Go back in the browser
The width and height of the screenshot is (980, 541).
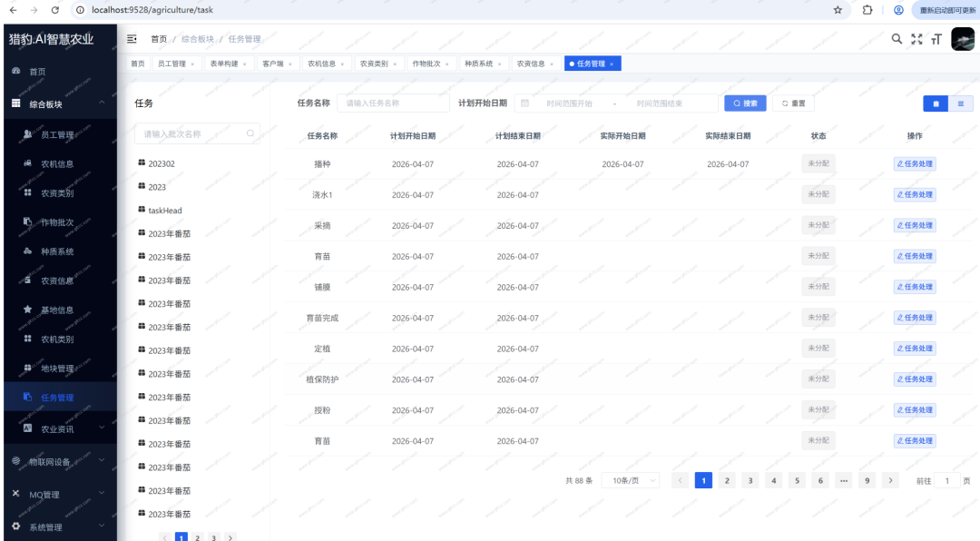pos(13,10)
